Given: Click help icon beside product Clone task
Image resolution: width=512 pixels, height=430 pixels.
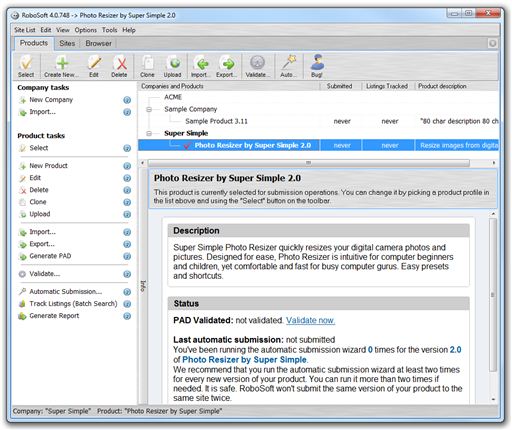Looking at the screenshot, I should click(x=127, y=202).
